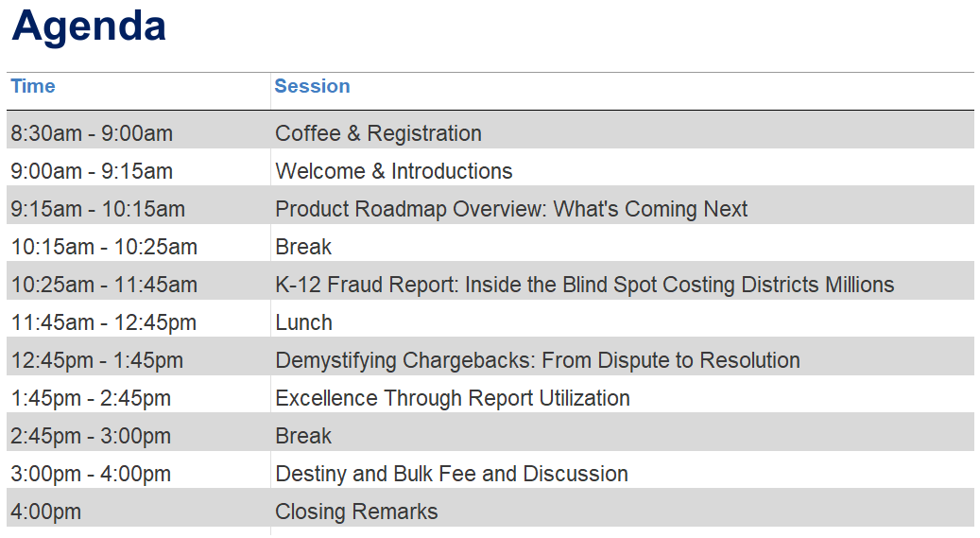Click the Agenda heading
Screen dimensions: 980x538
click(x=89, y=26)
